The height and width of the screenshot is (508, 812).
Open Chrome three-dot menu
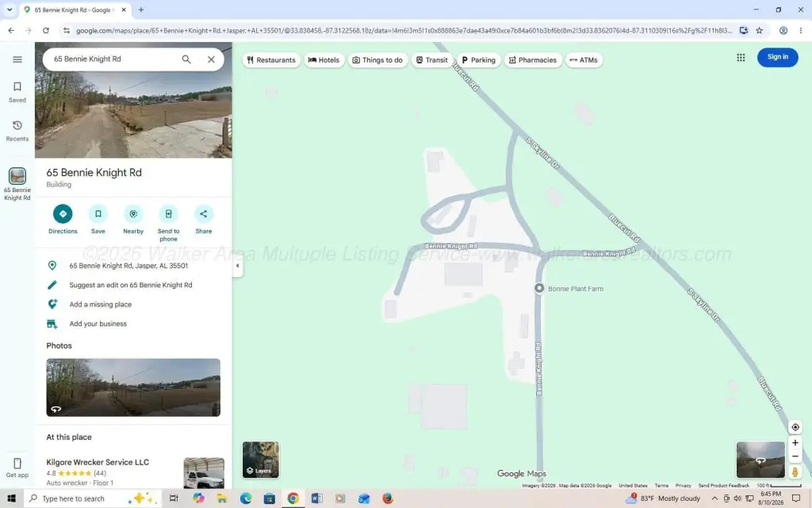click(x=801, y=31)
